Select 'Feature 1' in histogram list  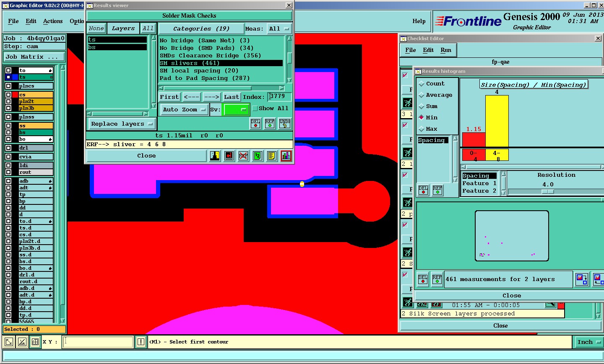pos(479,183)
